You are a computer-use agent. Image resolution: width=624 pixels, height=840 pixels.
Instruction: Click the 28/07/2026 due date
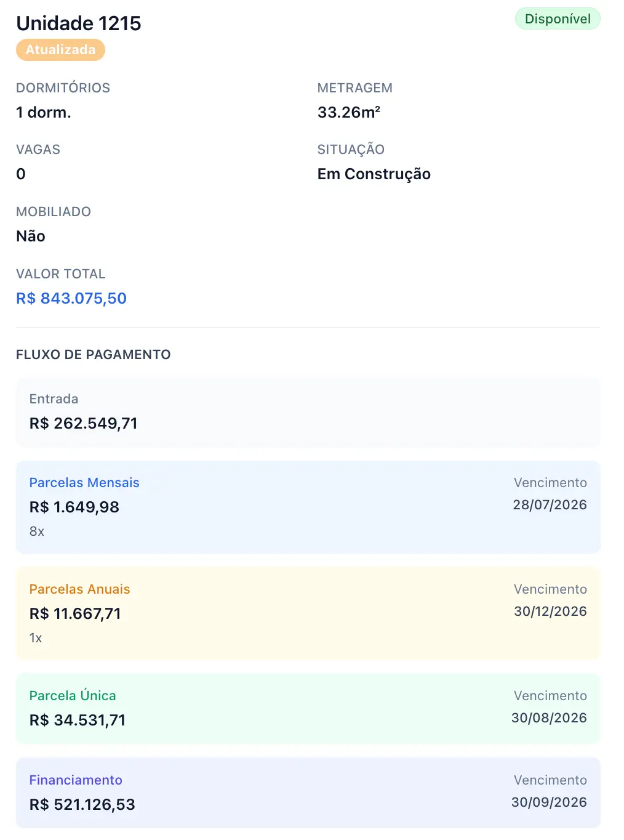pos(550,505)
